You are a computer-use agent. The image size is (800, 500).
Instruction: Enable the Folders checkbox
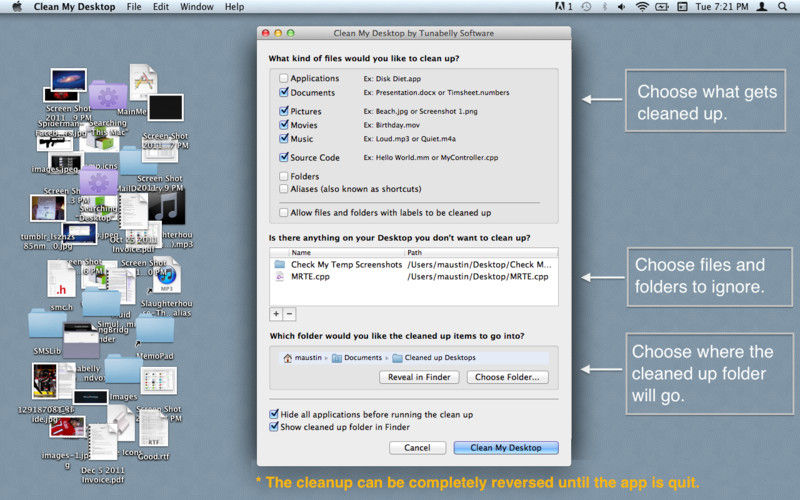click(x=284, y=176)
